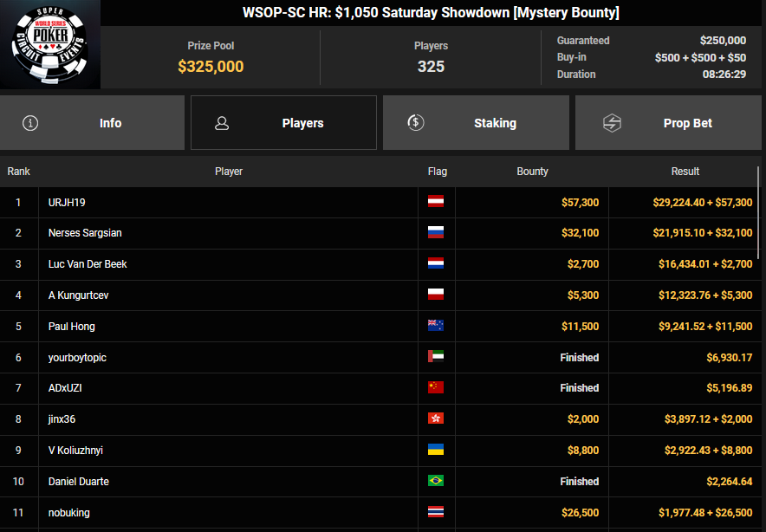Click the Info circle icon
Viewport: 766px width, 532px height.
click(30, 123)
